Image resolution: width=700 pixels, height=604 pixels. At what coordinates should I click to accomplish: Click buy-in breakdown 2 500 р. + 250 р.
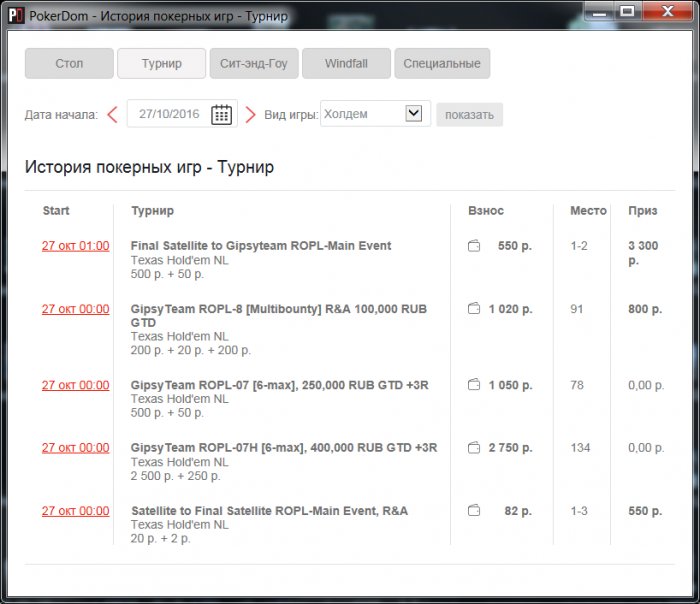coord(175,476)
